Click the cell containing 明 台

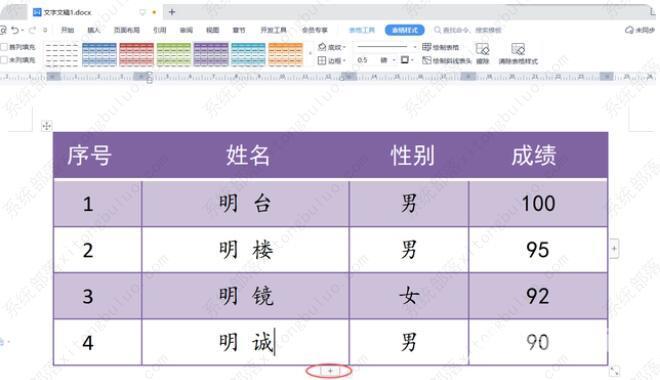pyautogui.click(x=246, y=204)
